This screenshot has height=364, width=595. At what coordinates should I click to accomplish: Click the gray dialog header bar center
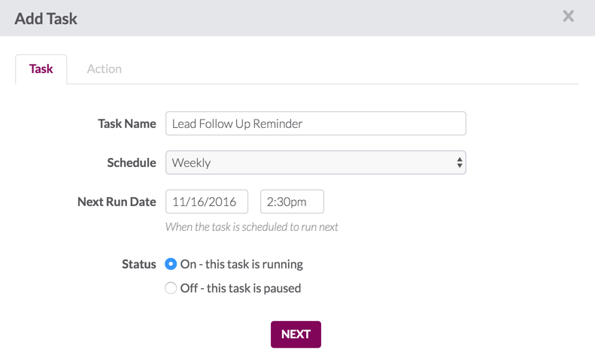tap(298, 18)
